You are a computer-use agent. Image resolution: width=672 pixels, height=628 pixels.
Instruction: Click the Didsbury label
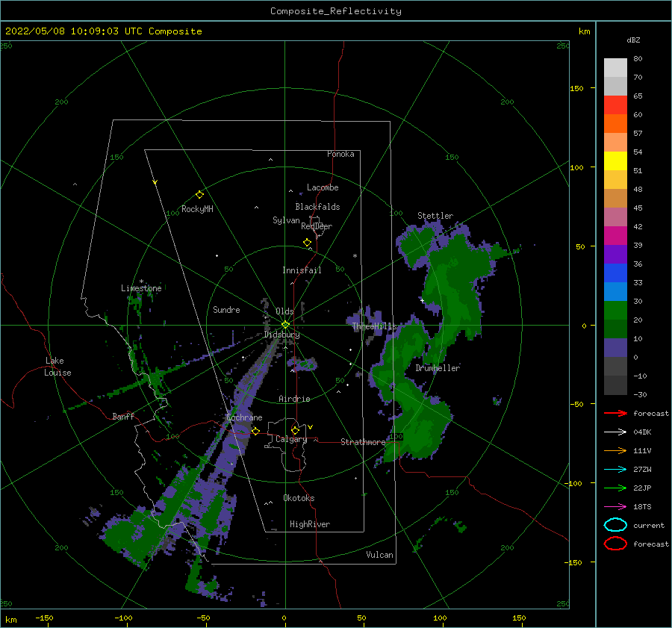click(281, 335)
